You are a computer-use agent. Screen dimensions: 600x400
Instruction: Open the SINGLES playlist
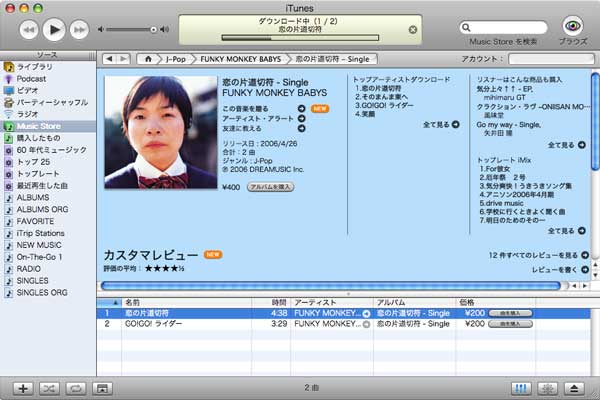(48, 281)
